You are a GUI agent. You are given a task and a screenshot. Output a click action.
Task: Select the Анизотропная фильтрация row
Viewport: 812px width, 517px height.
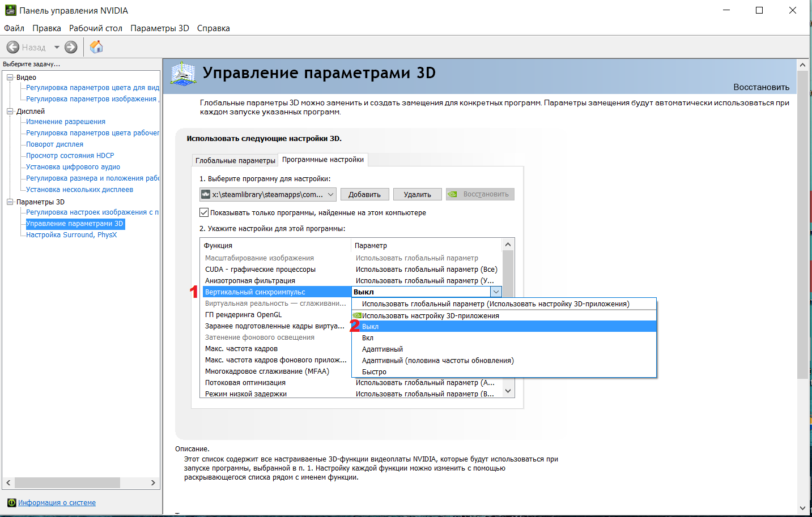[352, 280]
